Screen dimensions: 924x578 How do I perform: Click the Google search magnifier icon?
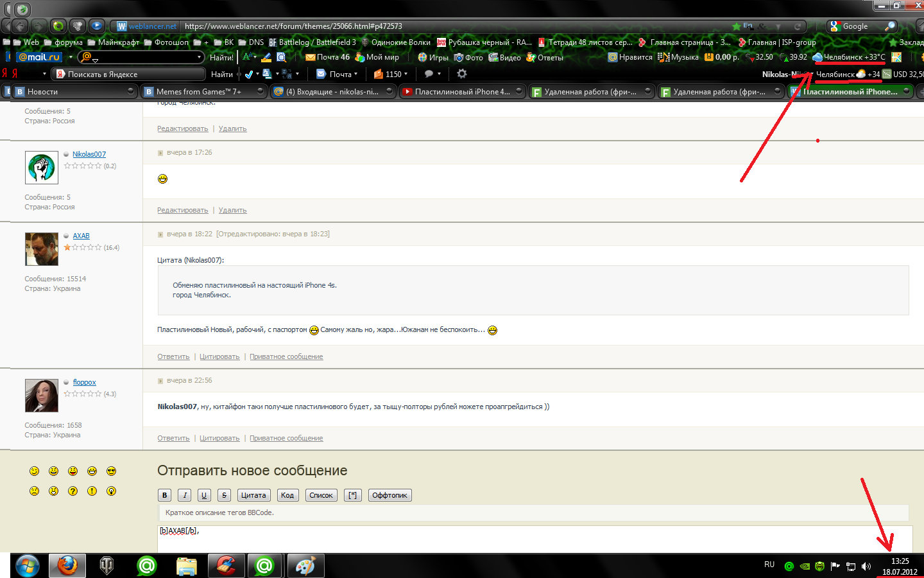889,26
